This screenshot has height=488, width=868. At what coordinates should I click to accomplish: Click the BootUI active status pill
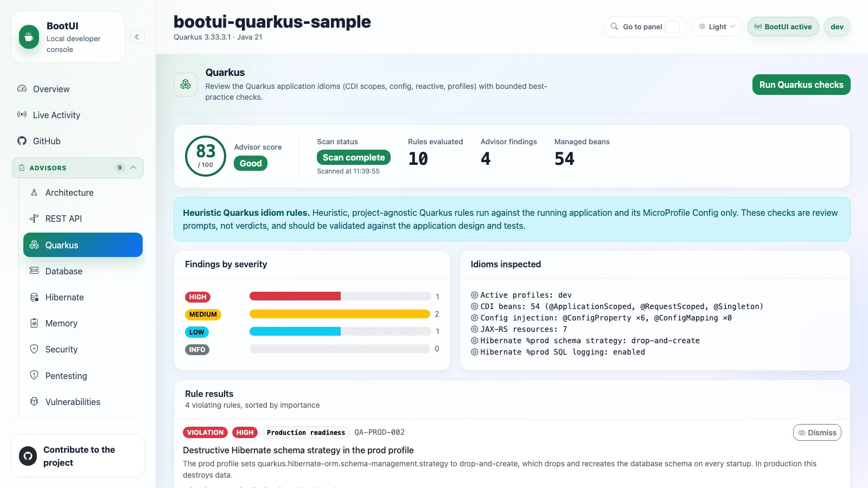[x=783, y=27]
